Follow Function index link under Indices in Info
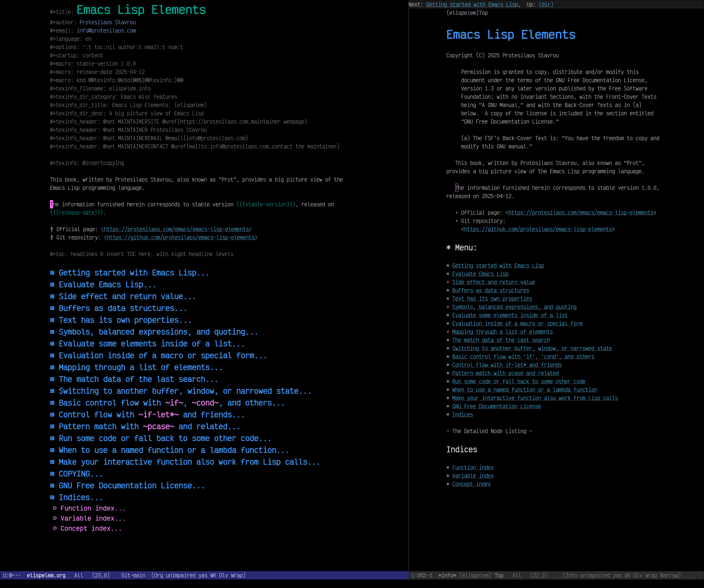 click(x=473, y=467)
